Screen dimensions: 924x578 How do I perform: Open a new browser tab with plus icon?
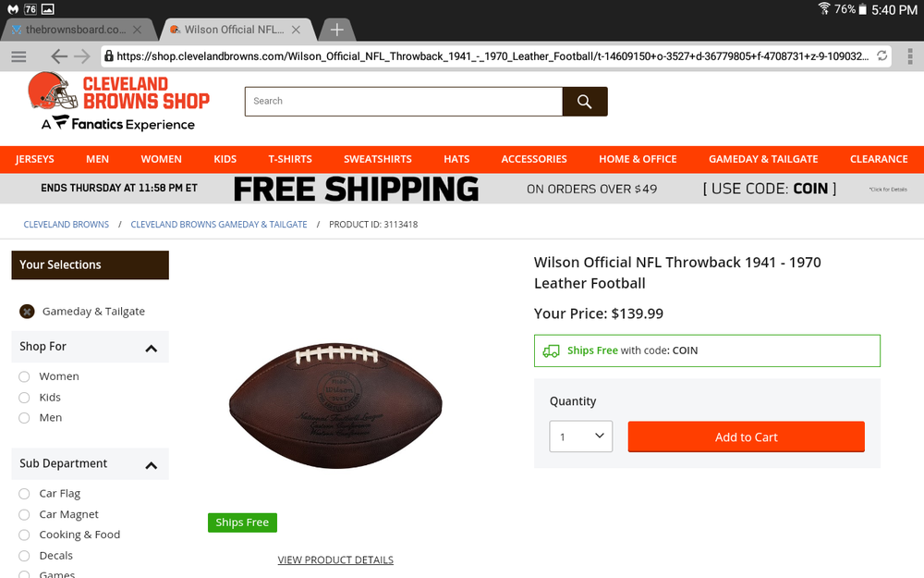pyautogui.click(x=337, y=30)
